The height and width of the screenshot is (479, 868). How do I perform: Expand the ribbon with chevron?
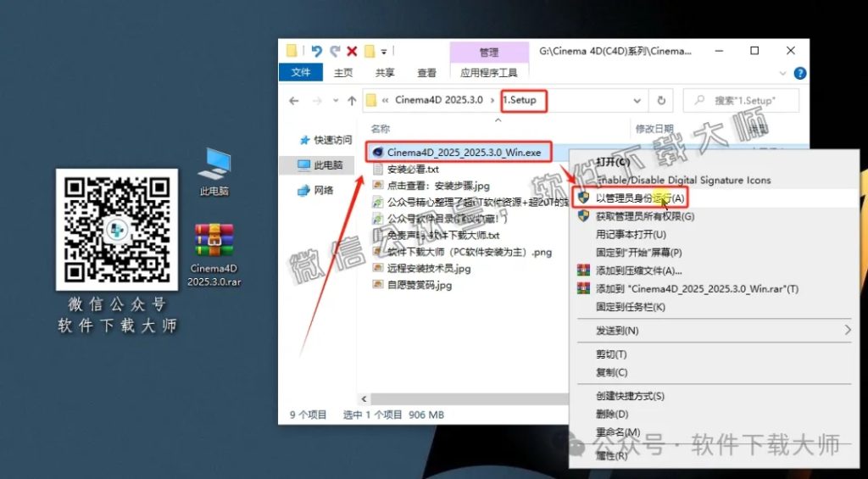(782, 73)
